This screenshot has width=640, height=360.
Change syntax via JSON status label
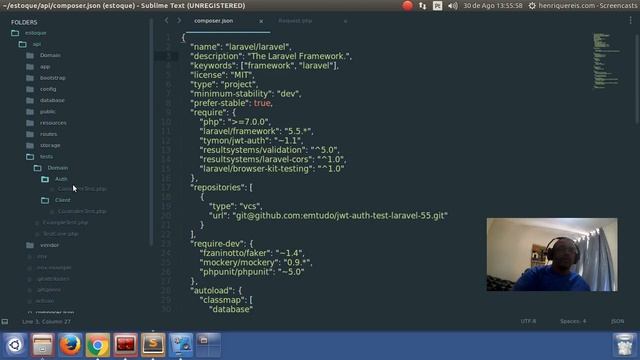coord(617,321)
